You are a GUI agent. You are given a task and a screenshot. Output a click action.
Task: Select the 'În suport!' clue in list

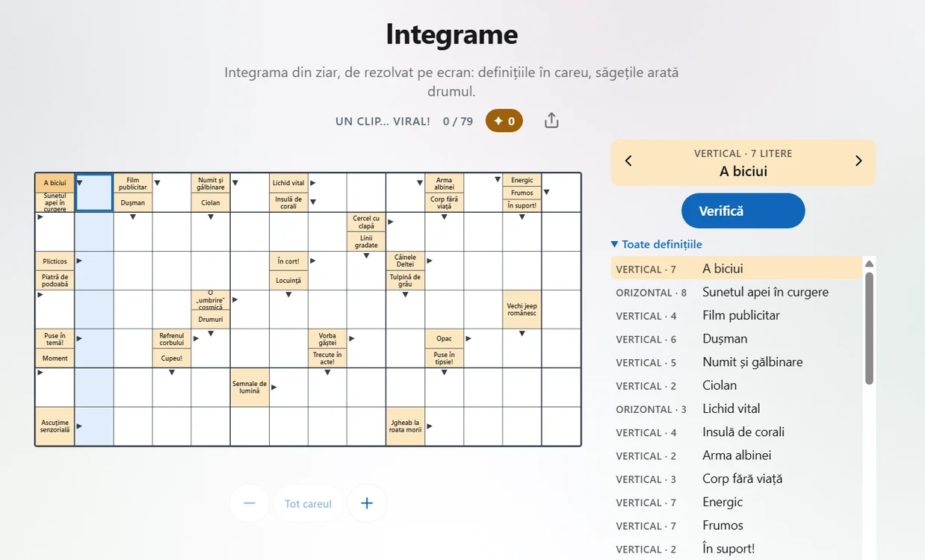[x=737, y=549]
